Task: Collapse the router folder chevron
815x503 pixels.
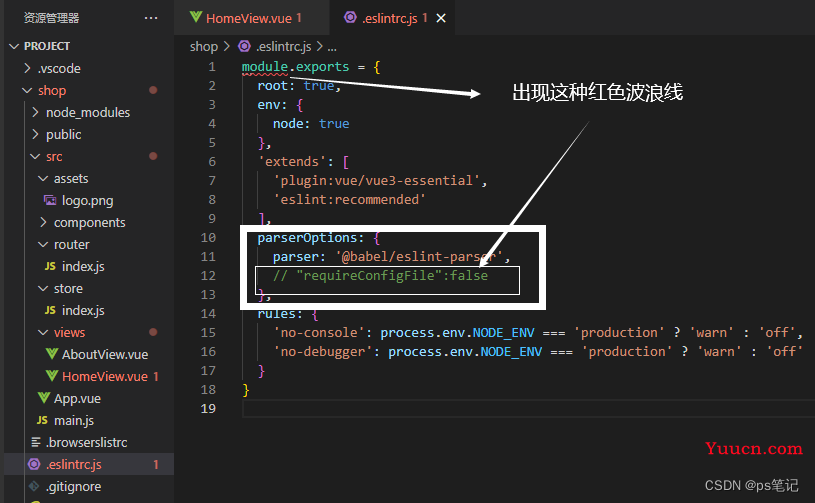Action: coord(43,244)
